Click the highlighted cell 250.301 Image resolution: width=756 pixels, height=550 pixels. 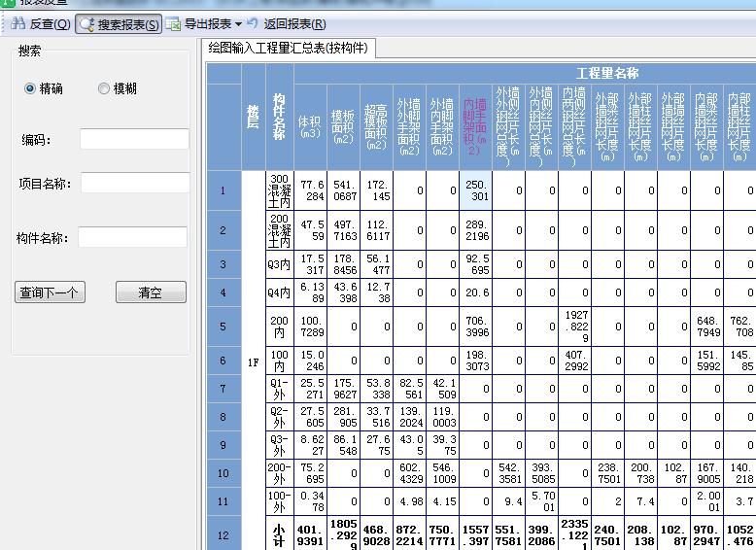(475, 190)
